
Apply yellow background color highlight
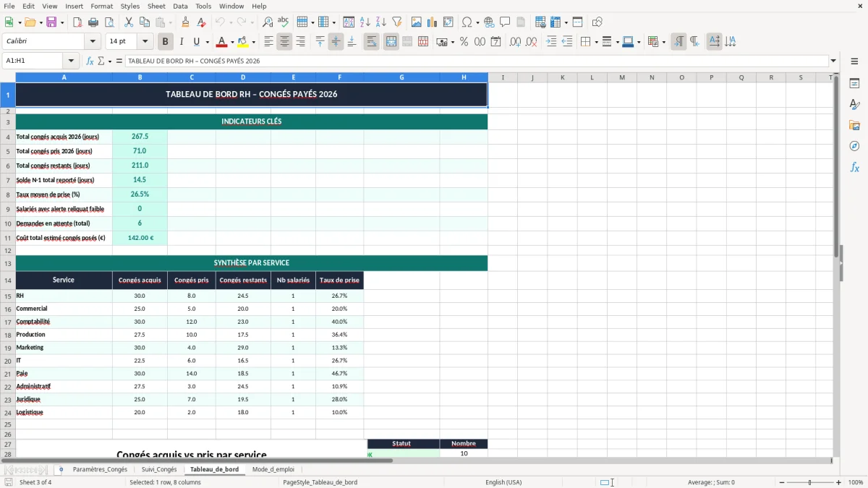point(242,42)
